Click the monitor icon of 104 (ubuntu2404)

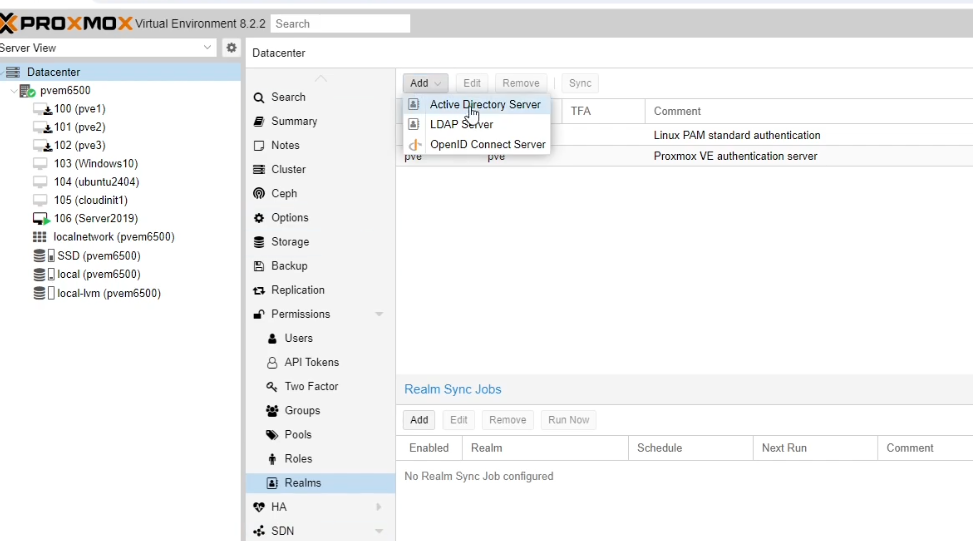tap(40, 182)
